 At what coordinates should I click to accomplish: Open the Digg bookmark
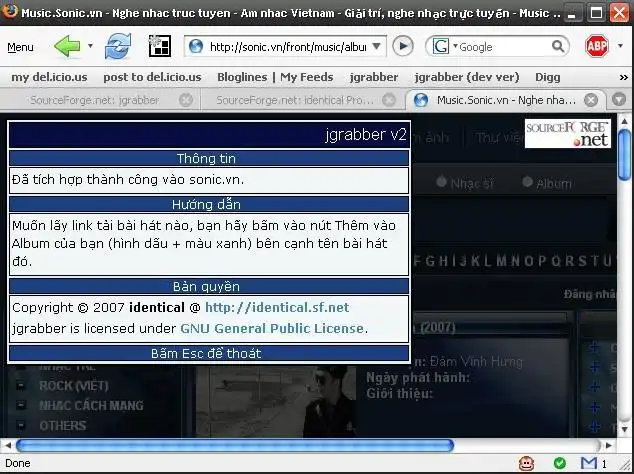click(547, 77)
